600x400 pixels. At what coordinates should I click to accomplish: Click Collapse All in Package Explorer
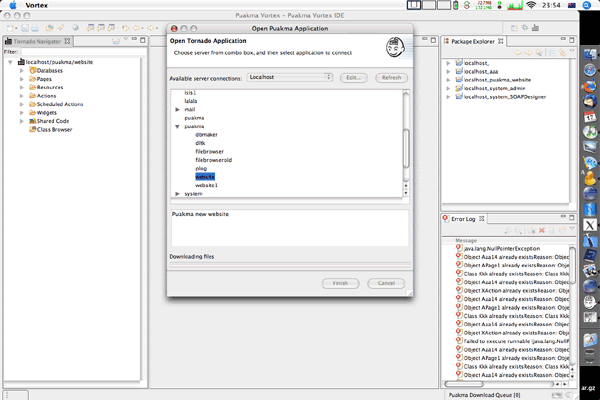pos(552,53)
